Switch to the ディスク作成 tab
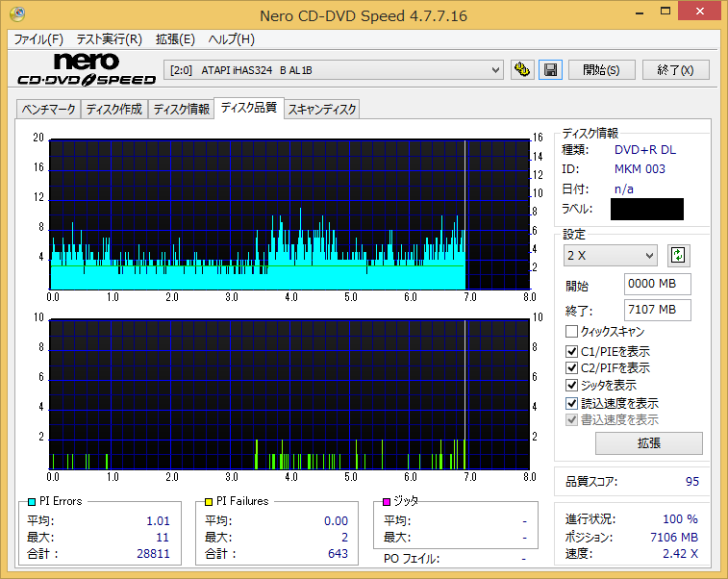Image resolution: width=728 pixels, height=579 pixels. 114,110
